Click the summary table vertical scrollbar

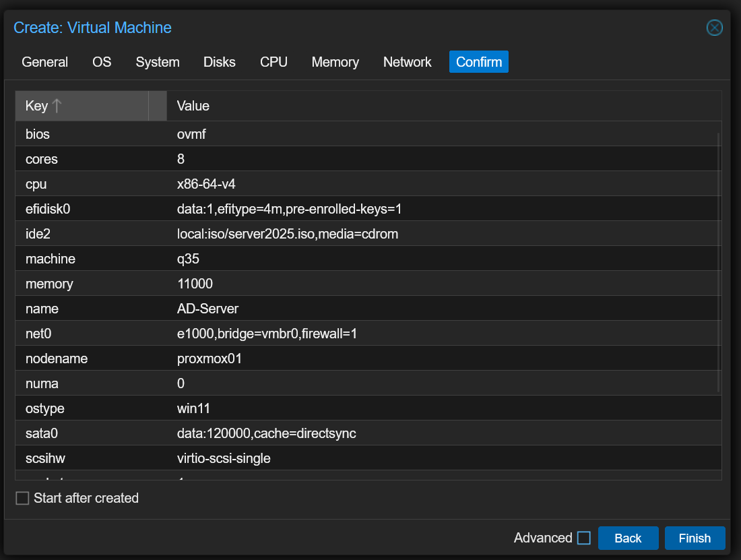point(718,263)
